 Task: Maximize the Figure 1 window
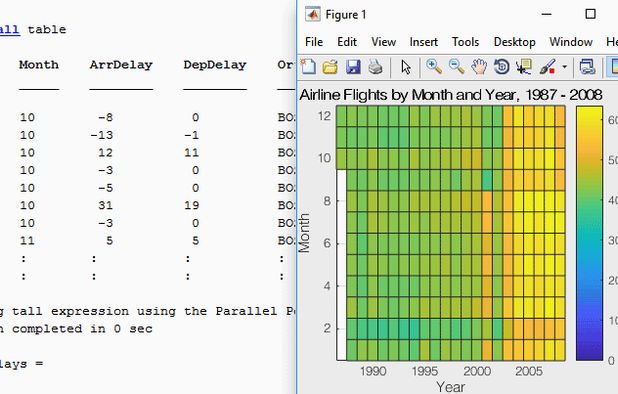click(590, 14)
